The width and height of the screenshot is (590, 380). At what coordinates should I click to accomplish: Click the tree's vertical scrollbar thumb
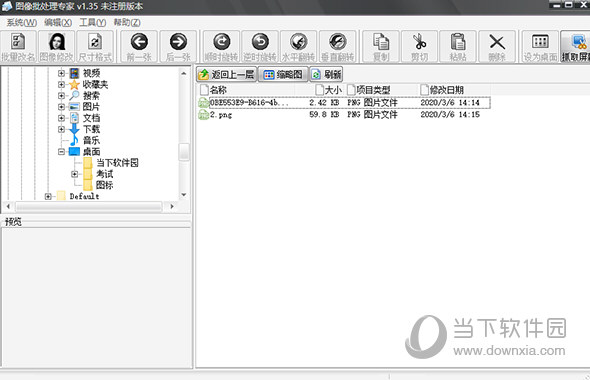184,152
